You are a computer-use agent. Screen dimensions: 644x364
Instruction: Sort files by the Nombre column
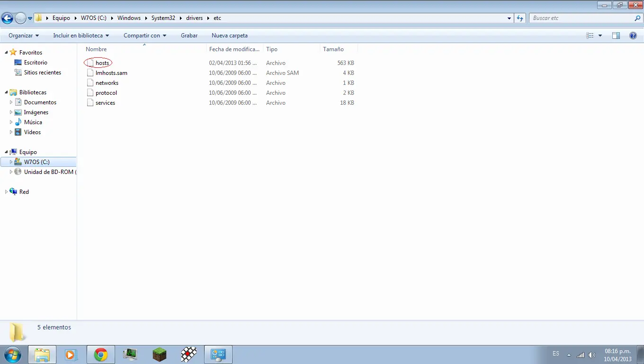[96, 49]
